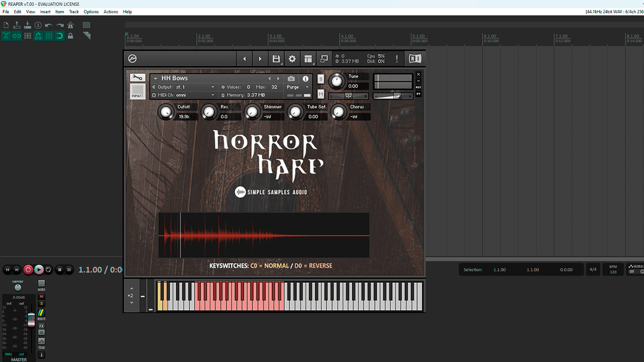Click the Tune knob
This screenshot has height=362, width=644.
coord(336,81)
